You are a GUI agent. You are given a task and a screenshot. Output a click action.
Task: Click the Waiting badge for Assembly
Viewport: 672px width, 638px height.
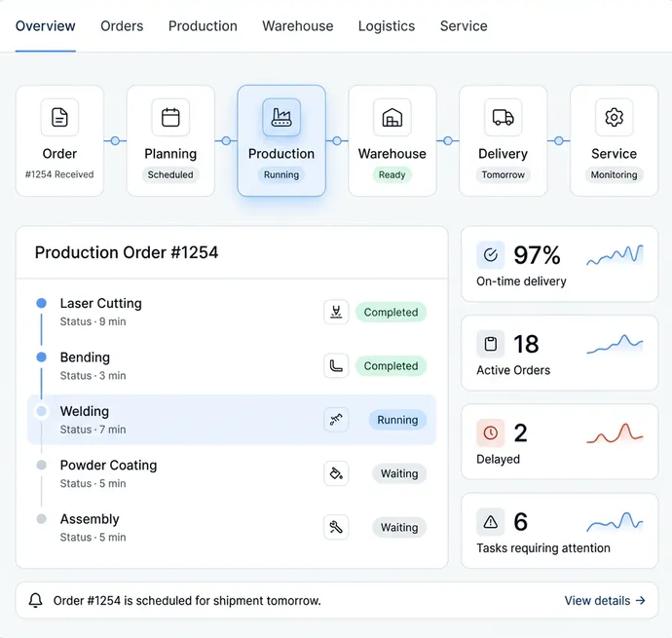(399, 527)
